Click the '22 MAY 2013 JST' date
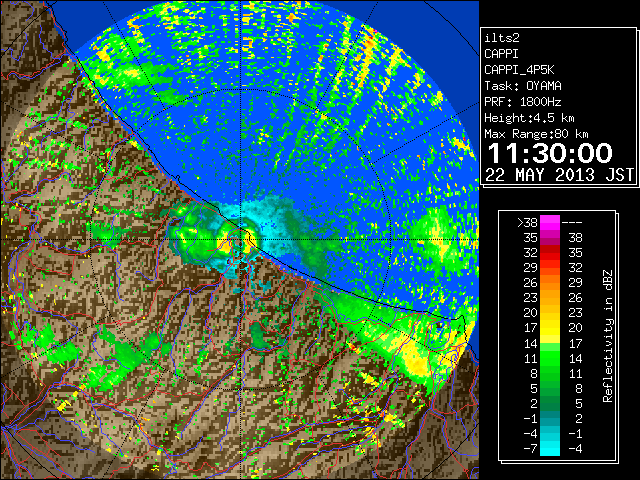Screen dimensions: 640x480 [x=559, y=175]
